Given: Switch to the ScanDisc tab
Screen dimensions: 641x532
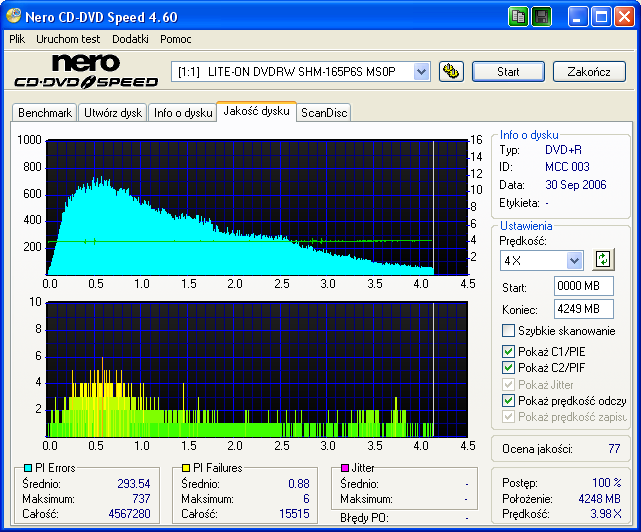Looking at the screenshot, I should [x=324, y=112].
